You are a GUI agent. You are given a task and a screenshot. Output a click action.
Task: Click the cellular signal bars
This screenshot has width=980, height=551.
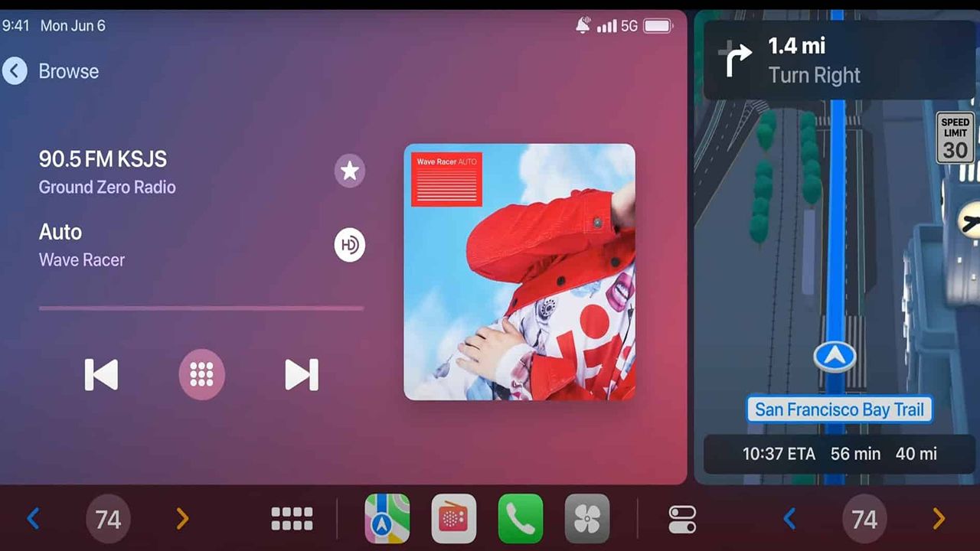607,26
